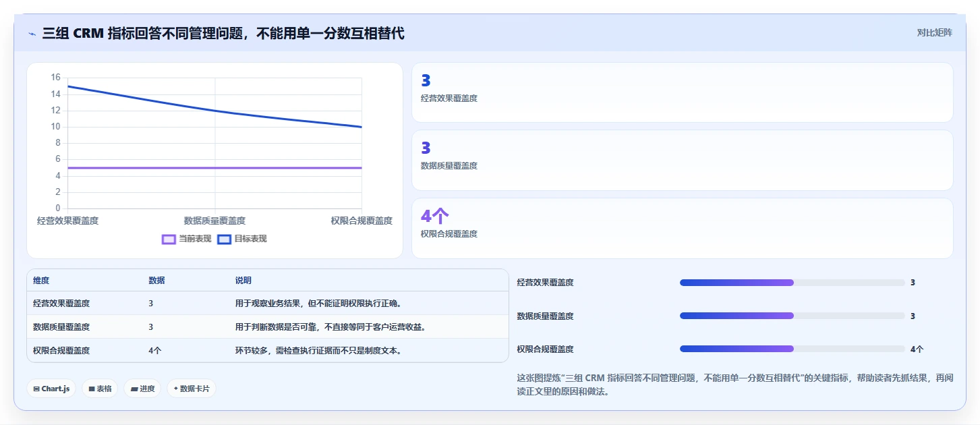This screenshot has height=425, width=980.
Task: Click the chart x-axis label 数据质量覆盖度
Action: [x=214, y=221]
